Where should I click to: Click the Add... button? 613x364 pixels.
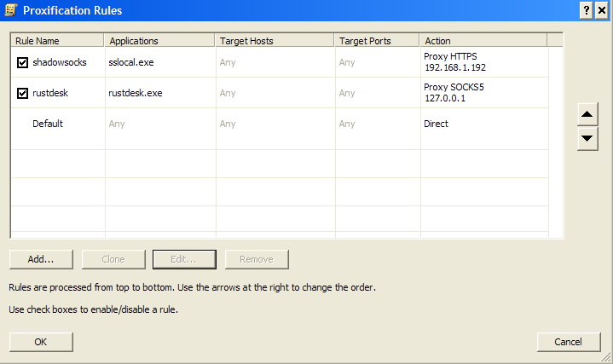pos(41,259)
